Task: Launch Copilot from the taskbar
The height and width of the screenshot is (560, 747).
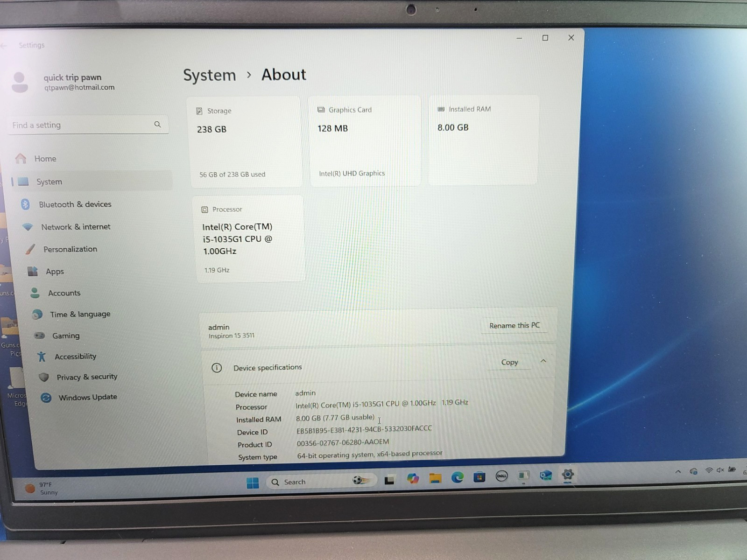Action: click(x=413, y=478)
